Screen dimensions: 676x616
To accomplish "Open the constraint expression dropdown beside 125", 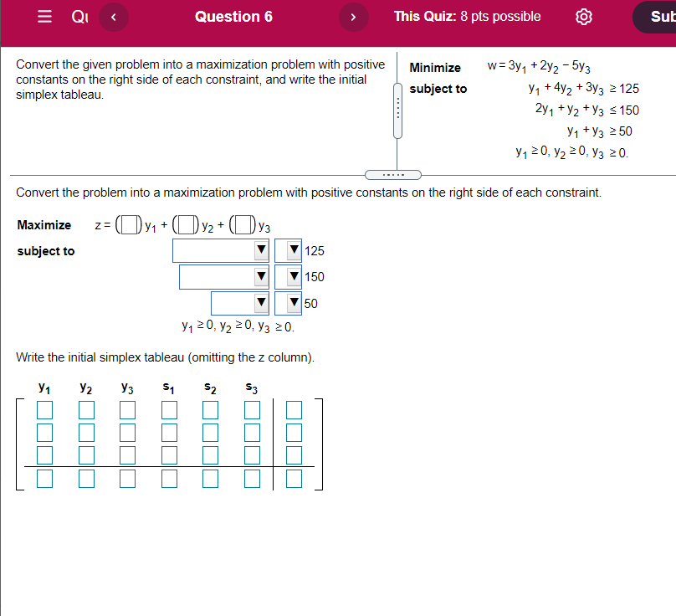I will click(x=221, y=250).
